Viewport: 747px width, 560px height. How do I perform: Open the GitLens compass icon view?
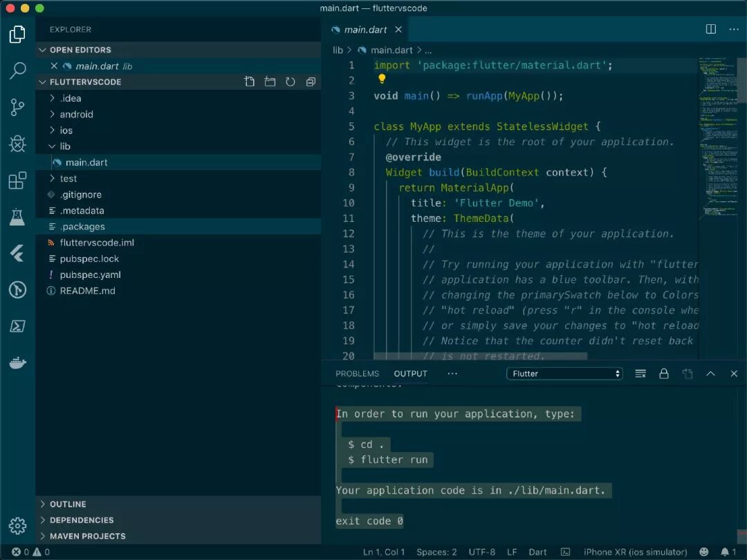(x=17, y=290)
